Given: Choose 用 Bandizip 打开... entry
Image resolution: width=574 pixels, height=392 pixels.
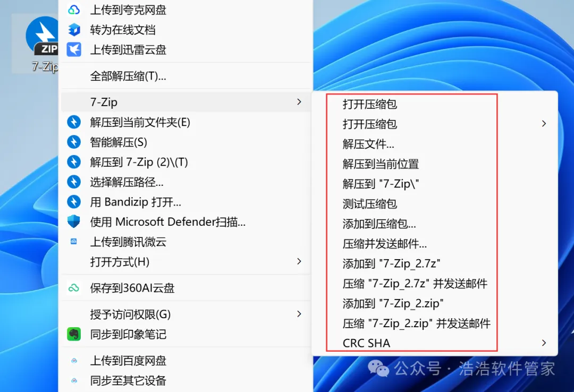Looking at the screenshot, I should click(186, 202).
